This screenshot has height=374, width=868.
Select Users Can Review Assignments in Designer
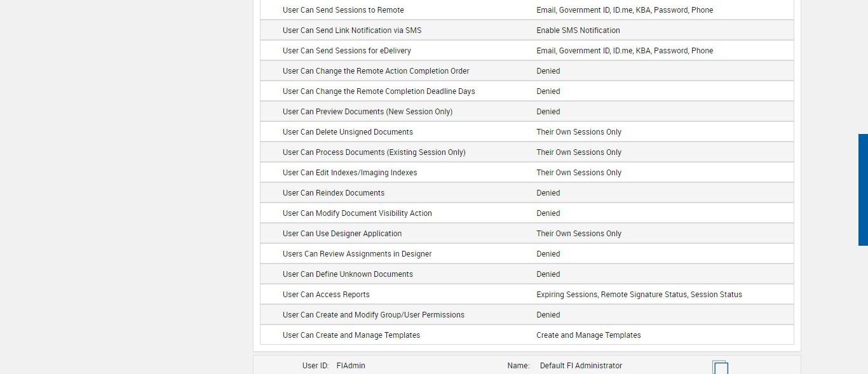[x=357, y=254]
